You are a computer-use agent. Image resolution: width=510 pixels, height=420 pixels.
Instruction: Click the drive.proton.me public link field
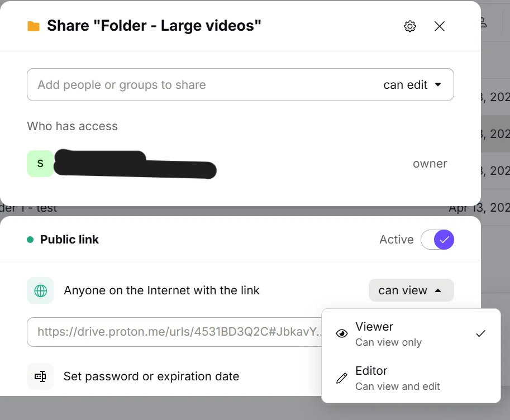click(x=168, y=332)
